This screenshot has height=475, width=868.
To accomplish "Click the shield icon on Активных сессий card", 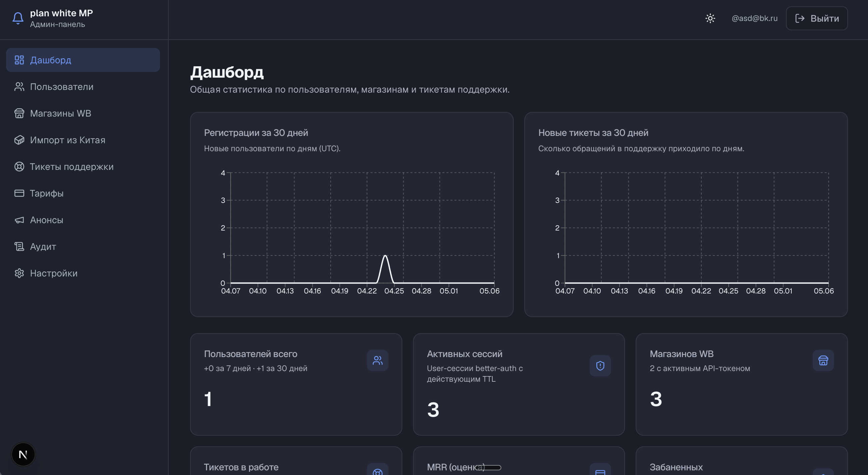I will click(600, 366).
